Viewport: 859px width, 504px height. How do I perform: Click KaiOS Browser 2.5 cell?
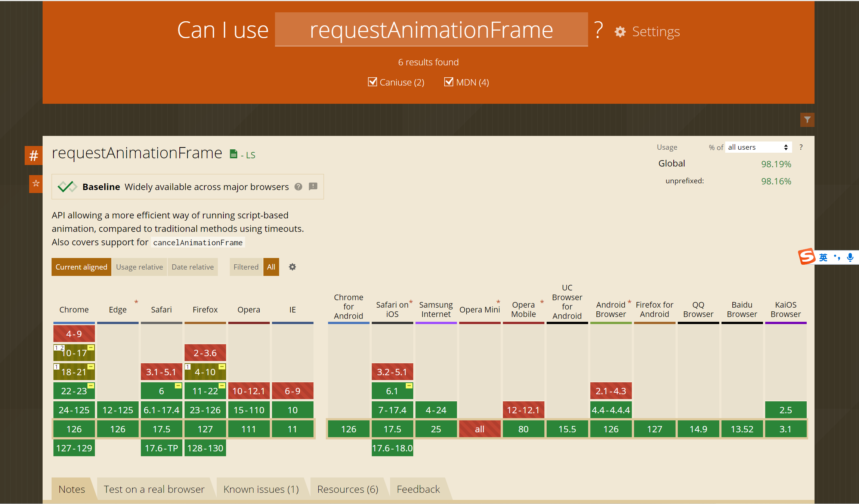[x=786, y=410]
